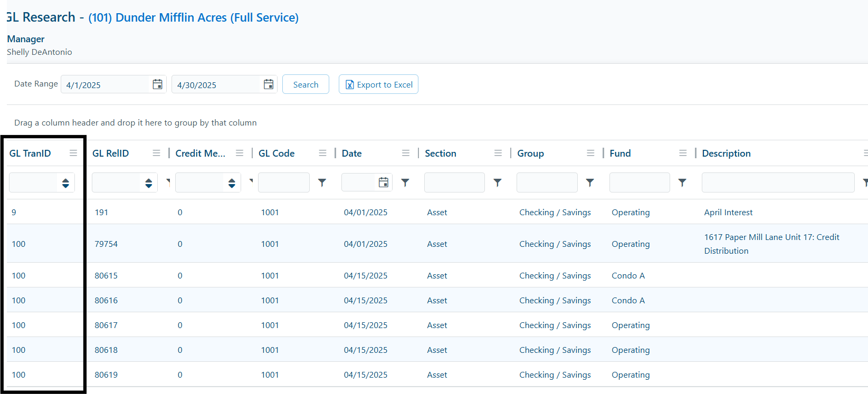
Task: Click the Search button
Action: pos(306,84)
